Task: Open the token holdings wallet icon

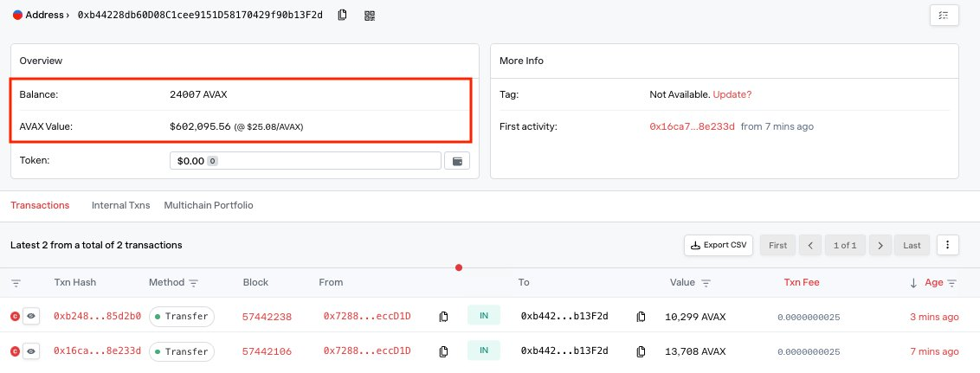Action: (x=456, y=161)
